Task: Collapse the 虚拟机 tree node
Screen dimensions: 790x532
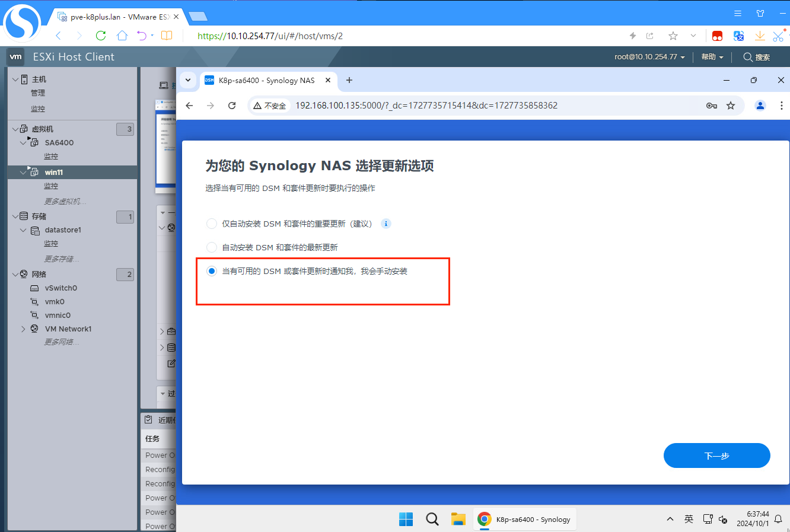Action: pos(15,129)
